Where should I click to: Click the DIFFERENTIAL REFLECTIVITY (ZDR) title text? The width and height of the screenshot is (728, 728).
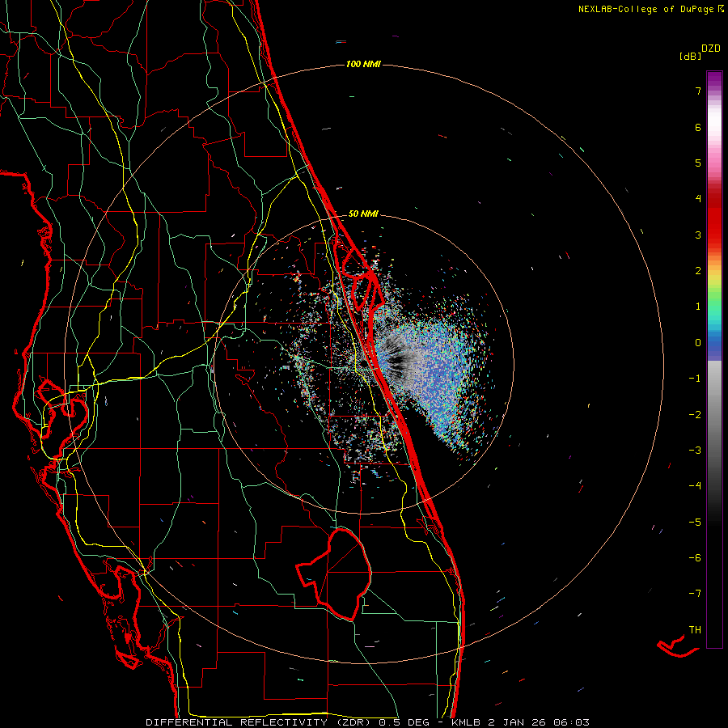(x=260, y=722)
